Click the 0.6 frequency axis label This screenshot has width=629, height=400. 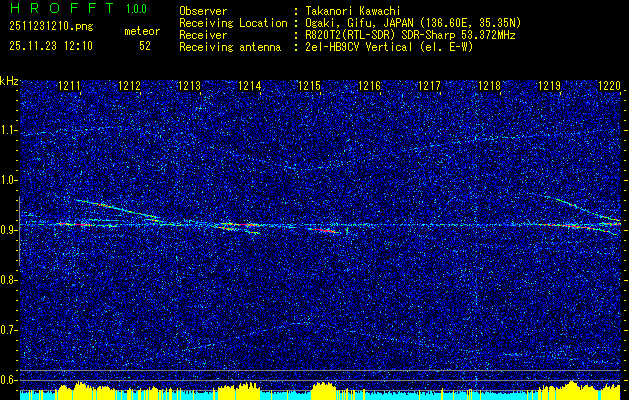(9, 380)
